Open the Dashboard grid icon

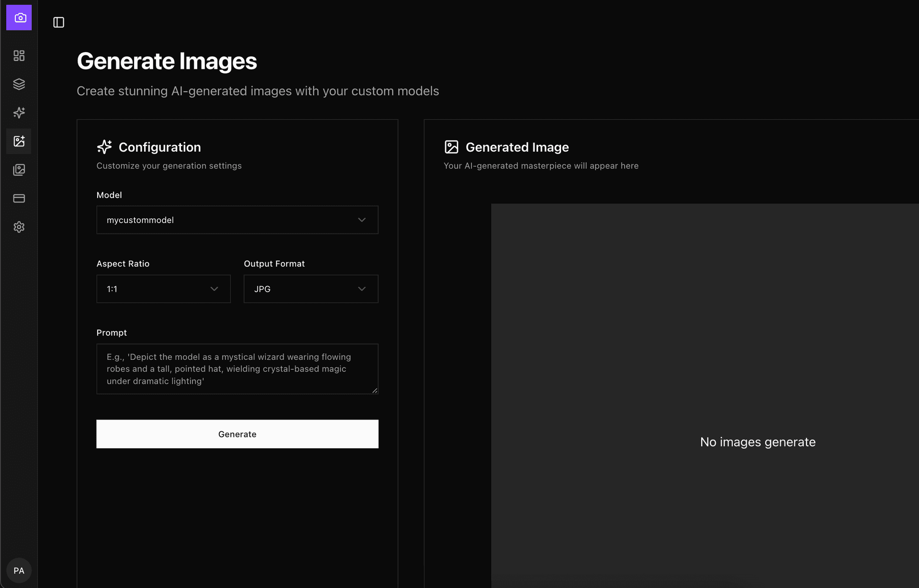point(19,55)
